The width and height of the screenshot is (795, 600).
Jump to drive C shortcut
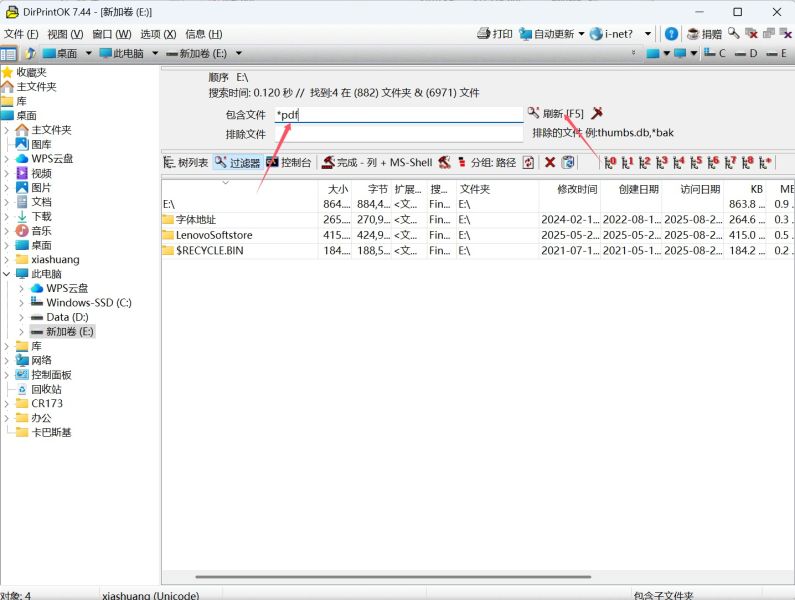tap(715, 53)
